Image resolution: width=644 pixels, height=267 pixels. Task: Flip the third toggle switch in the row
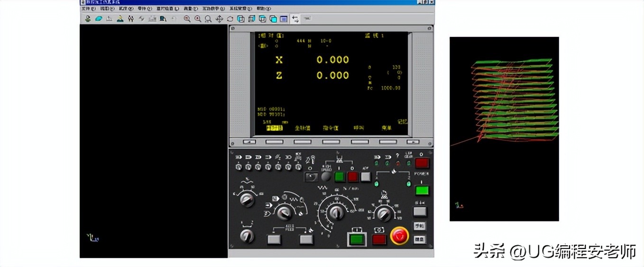pyautogui.click(x=258, y=167)
